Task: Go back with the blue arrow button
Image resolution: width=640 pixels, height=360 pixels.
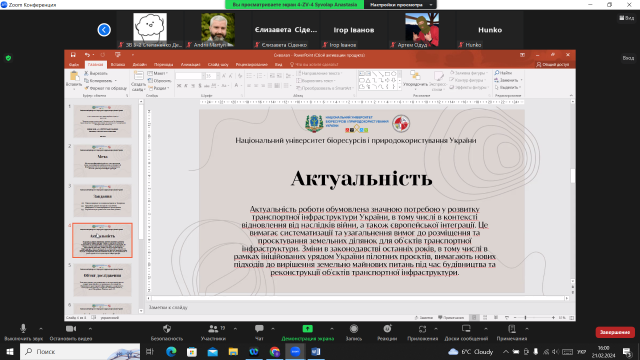Action: [x=104, y=30]
